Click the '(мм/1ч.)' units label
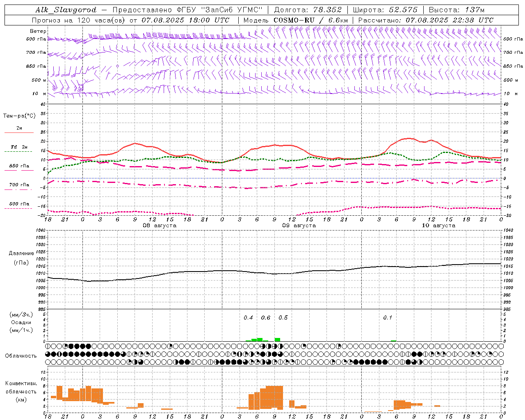 (x=21, y=330)
